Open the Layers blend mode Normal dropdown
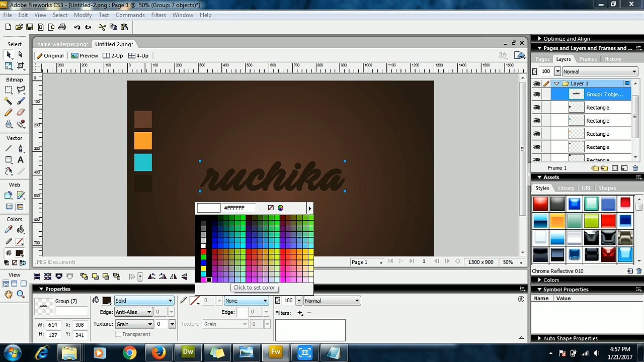644x362 pixels. [600, 71]
